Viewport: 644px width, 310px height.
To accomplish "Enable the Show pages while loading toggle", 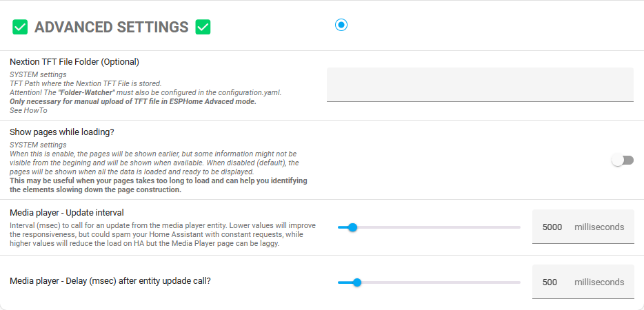I will pyautogui.click(x=622, y=161).
